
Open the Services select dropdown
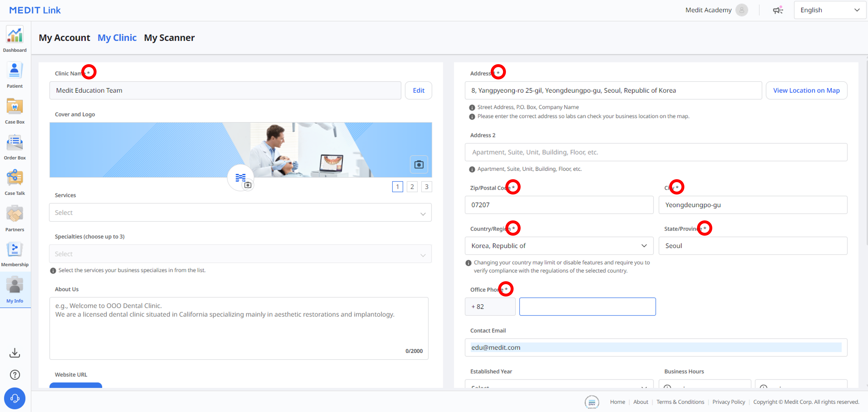tap(240, 212)
